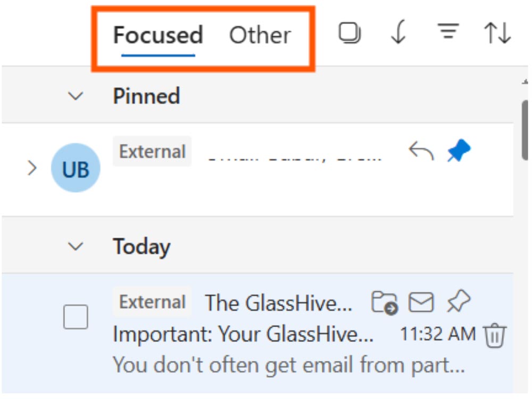
Task: Click the reply arrow on the pinned message
Action: [421, 152]
